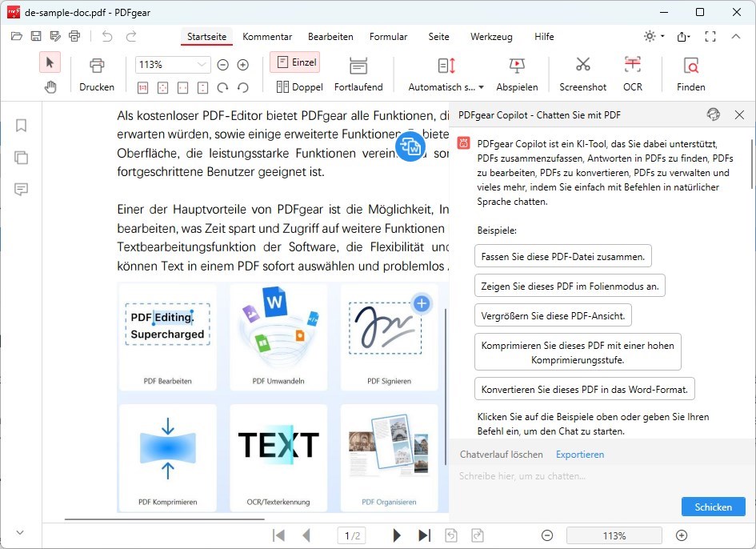Open the Finden search tool
Image resolution: width=756 pixels, height=549 pixels.
coord(691,74)
